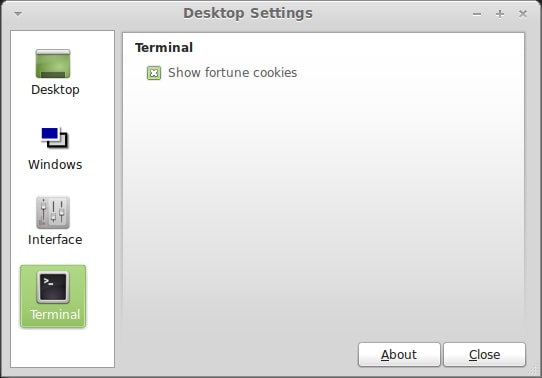This screenshot has width=542, height=378.
Task: Choose the Interface label in sidebar
Action: pos(55,239)
